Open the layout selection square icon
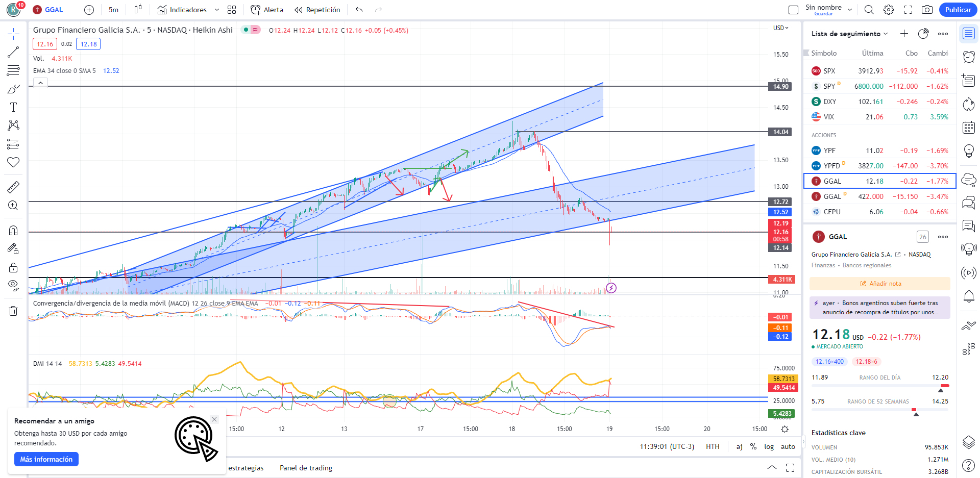980x478 pixels. 793,10
